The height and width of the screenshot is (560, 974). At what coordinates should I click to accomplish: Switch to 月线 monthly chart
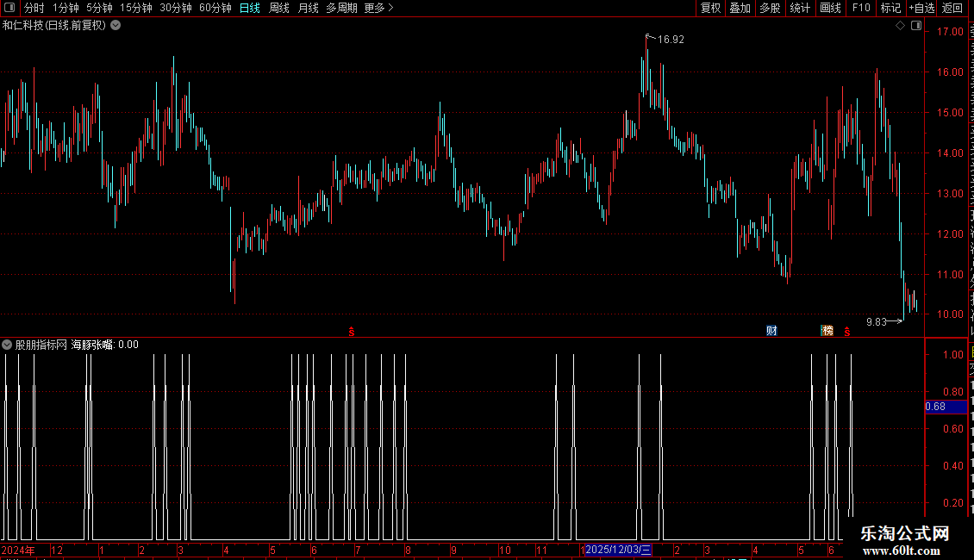pos(308,8)
